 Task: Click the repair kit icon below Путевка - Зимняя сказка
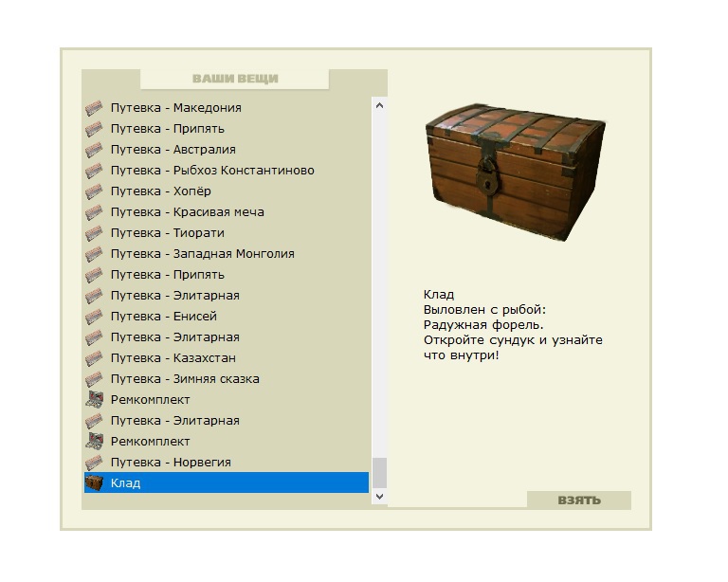coord(94,400)
